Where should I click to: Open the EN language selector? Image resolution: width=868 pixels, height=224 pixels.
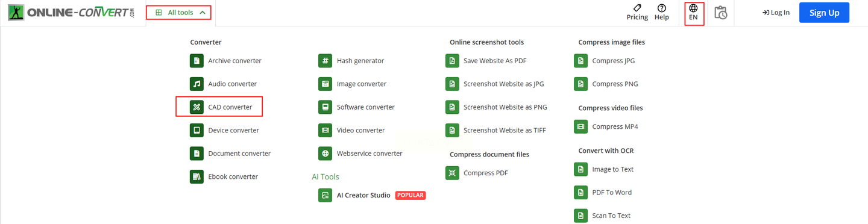(x=693, y=13)
